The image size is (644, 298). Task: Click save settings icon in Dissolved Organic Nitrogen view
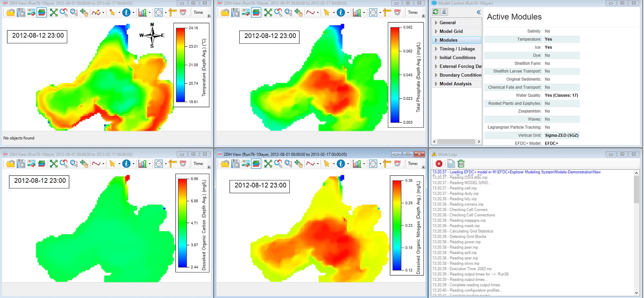tap(236, 164)
